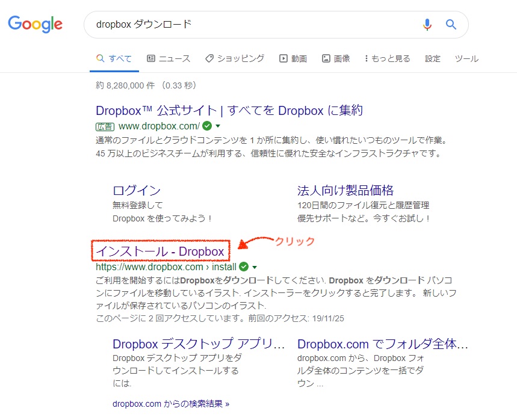The image size is (517, 420).
Task: Click the https://www.dropbox.com › install URL
Action: point(166,267)
